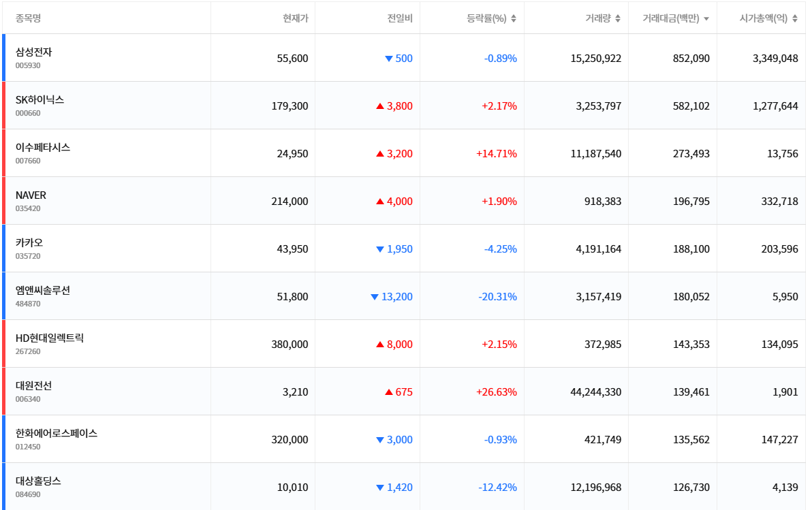Click 한화에어로스페이스 market cap 147,227
The width and height of the screenshot is (812, 510).
[x=780, y=440]
